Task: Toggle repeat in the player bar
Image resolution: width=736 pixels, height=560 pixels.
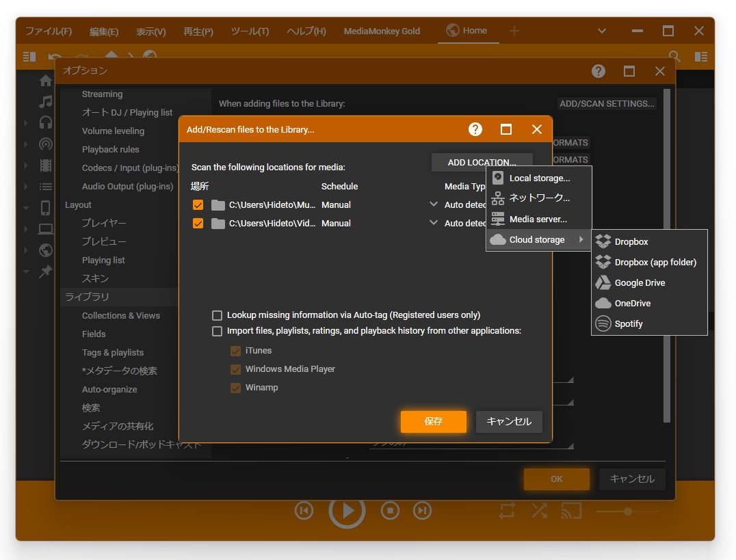Action: pyautogui.click(x=508, y=510)
